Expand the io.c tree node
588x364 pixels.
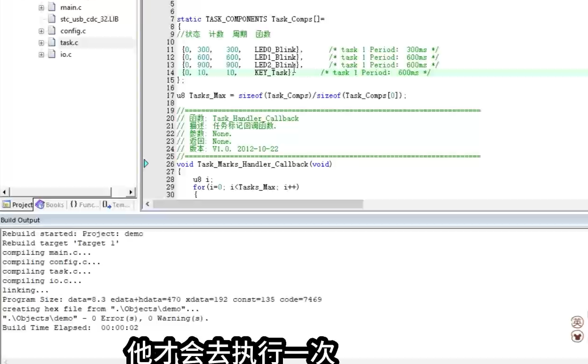point(41,54)
